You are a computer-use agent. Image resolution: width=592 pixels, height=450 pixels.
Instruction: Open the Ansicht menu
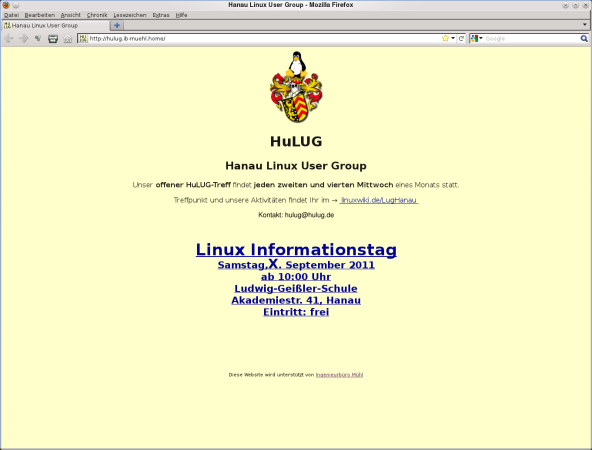pyautogui.click(x=71, y=15)
